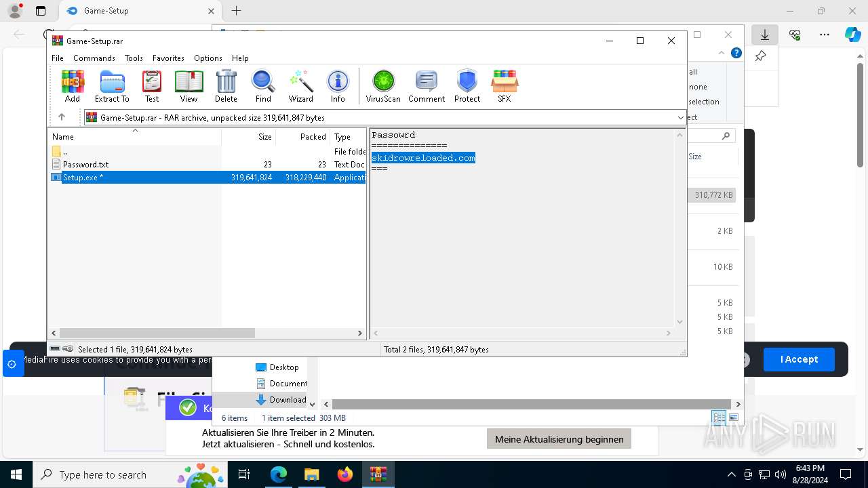Open the Windows Start menu
The image size is (868, 488).
[x=16, y=474]
